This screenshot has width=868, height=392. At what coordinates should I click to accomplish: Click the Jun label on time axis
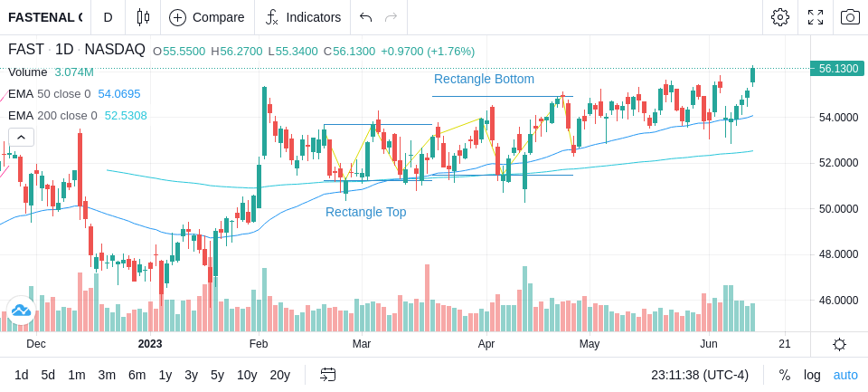click(709, 344)
